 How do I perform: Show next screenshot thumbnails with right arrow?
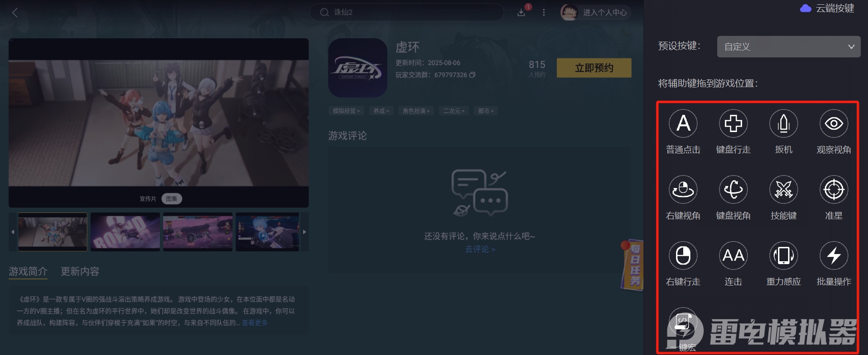[x=304, y=232]
